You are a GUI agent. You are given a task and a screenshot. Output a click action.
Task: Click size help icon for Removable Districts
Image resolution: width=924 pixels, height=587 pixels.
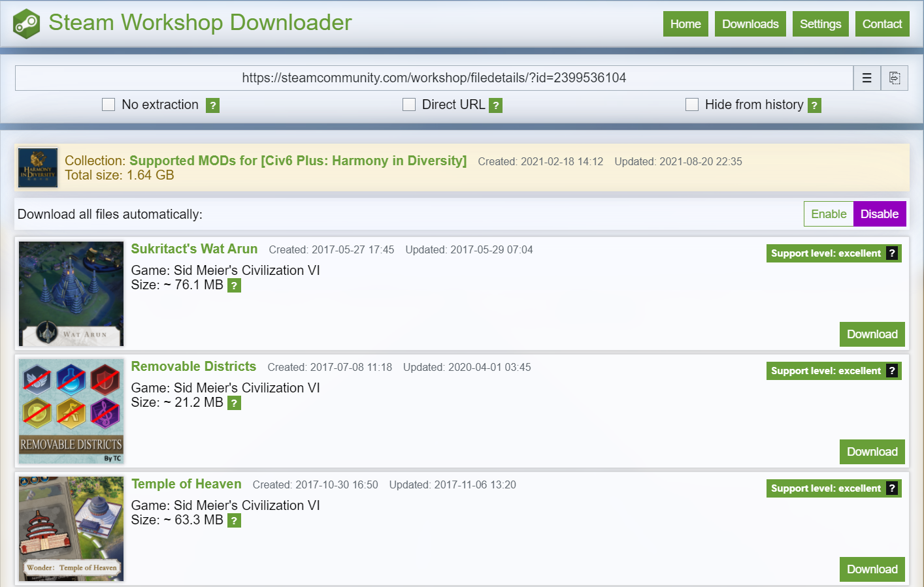(x=234, y=403)
